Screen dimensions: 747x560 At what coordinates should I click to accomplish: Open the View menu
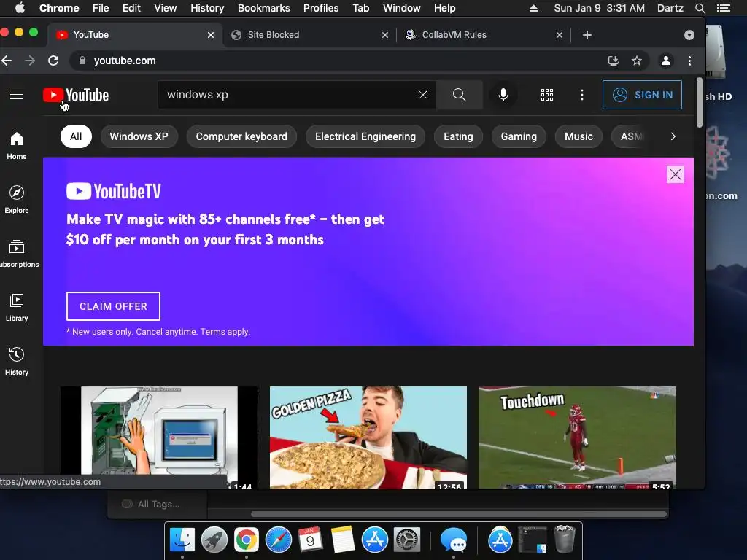pyautogui.click(x=166, y=8)
